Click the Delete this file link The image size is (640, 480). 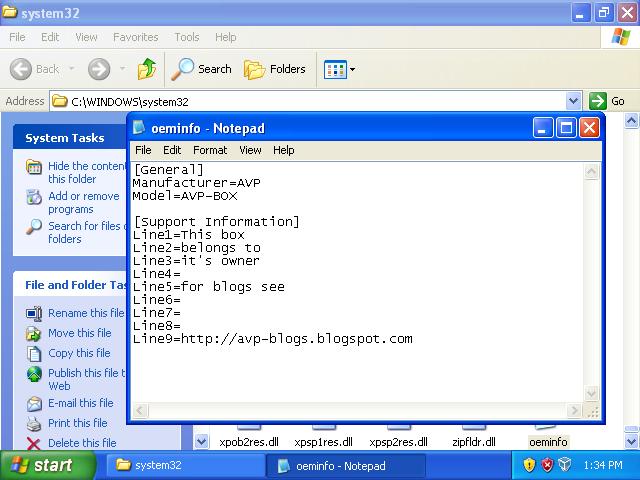pos(82,443)
